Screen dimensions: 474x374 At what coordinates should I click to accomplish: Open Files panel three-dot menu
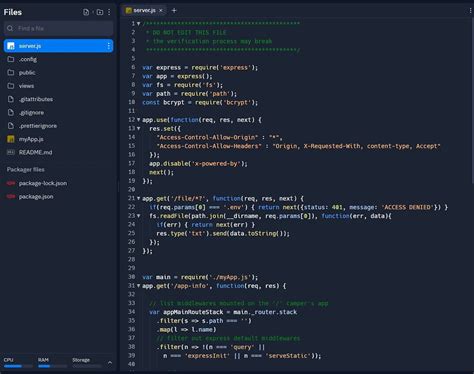(x=109, y=12)
